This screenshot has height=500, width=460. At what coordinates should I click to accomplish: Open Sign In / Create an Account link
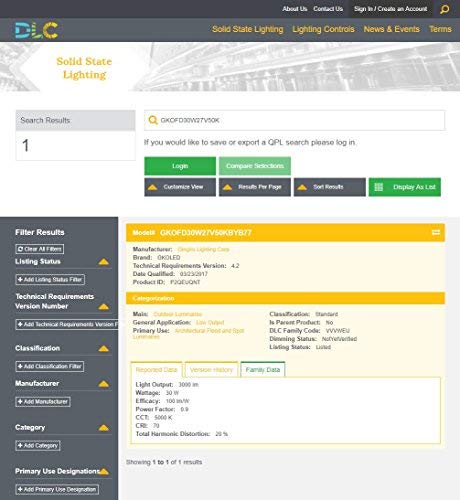pos(391,9)
